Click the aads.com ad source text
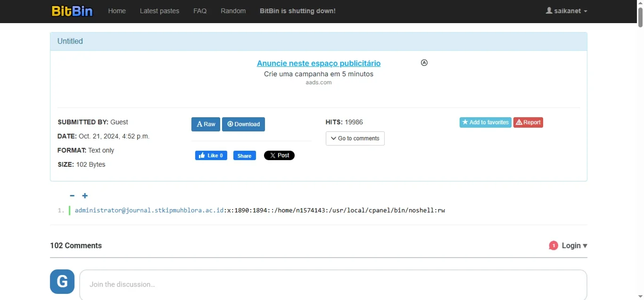 pos(319,82)
